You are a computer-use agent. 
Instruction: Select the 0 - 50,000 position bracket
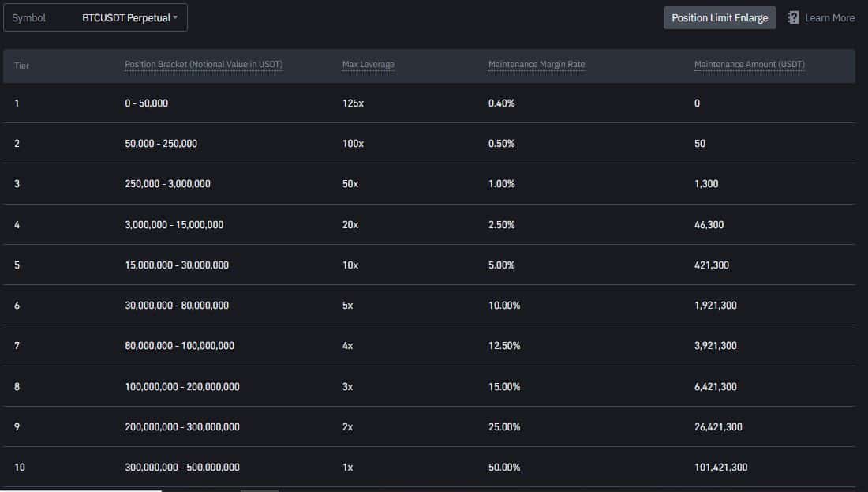[146, 103]
